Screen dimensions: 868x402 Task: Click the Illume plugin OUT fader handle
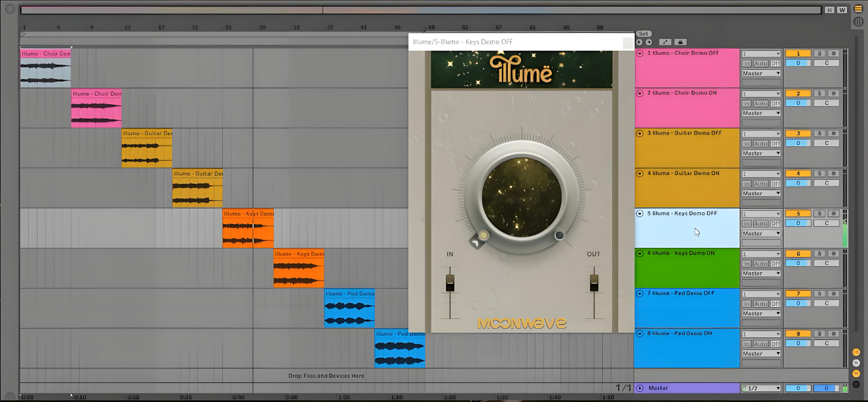(594, 282)
